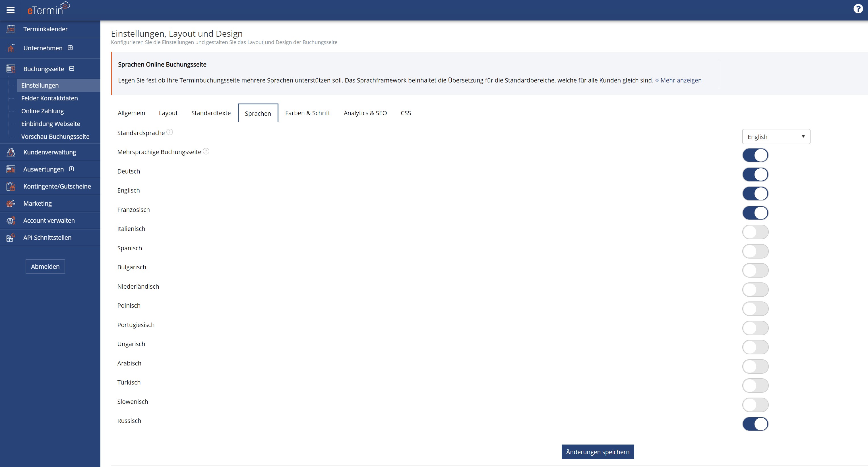Screen dimensions: 868x467
Task: Disable the Deutsch language toggle
Action: (755, 175)
